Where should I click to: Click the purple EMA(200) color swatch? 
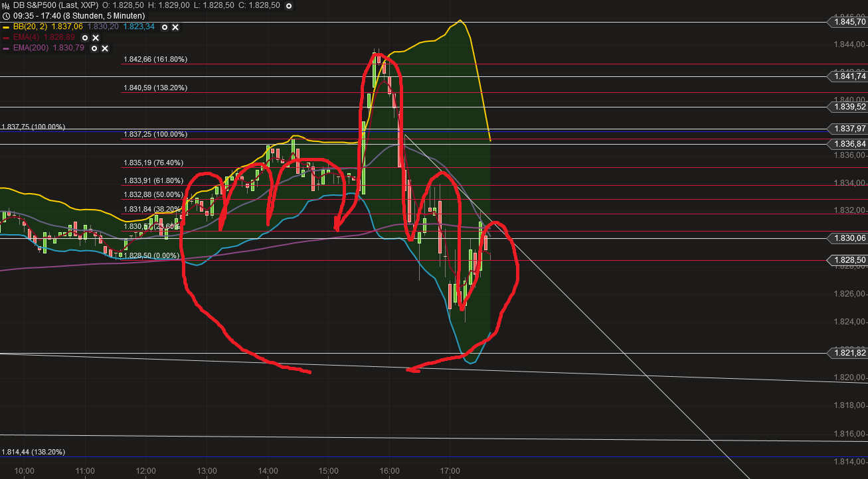tap(6, 48)
